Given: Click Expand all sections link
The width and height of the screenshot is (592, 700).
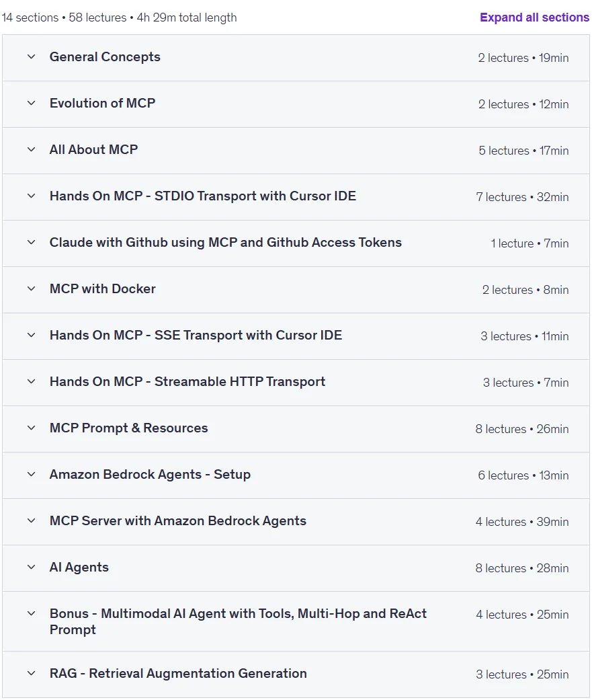Looking at the screenshot, I should 534,17.
